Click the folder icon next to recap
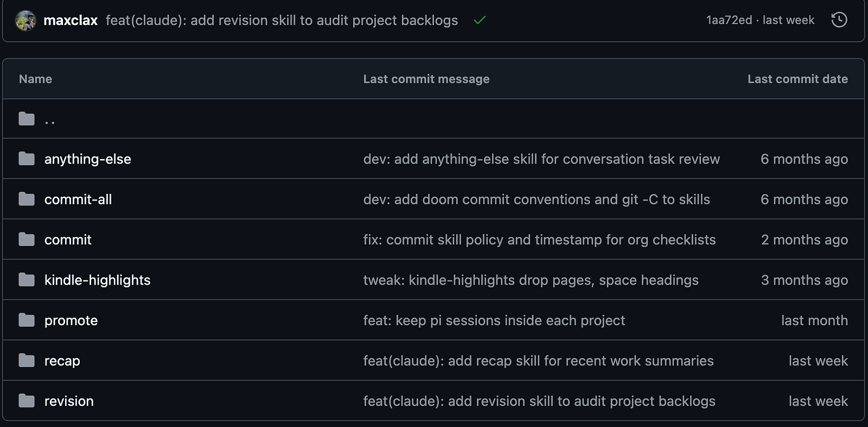Screen dimensions: 868x427 tap(27, 361)
